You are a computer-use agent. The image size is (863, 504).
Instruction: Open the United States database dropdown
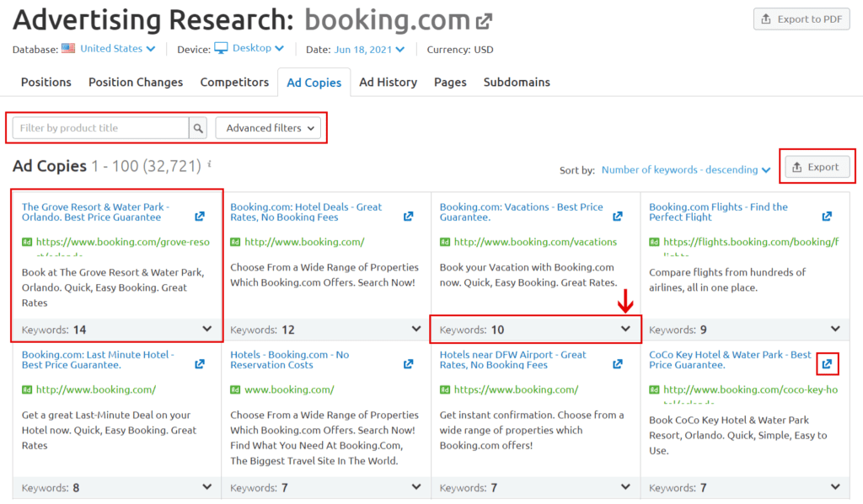click(x=117, y=48)
